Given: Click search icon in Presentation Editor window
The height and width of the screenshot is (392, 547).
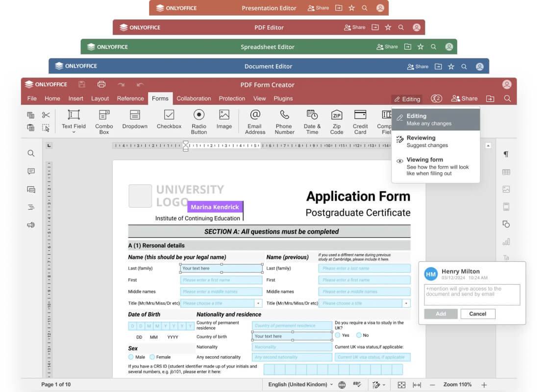Looking at the screenshot, I should [x=364, y=8].
